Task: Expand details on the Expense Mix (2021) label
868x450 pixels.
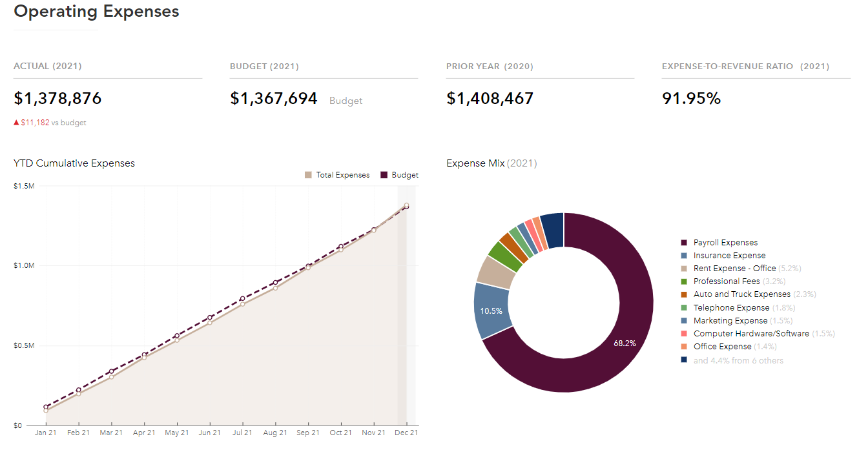Action: pos(490,163)
